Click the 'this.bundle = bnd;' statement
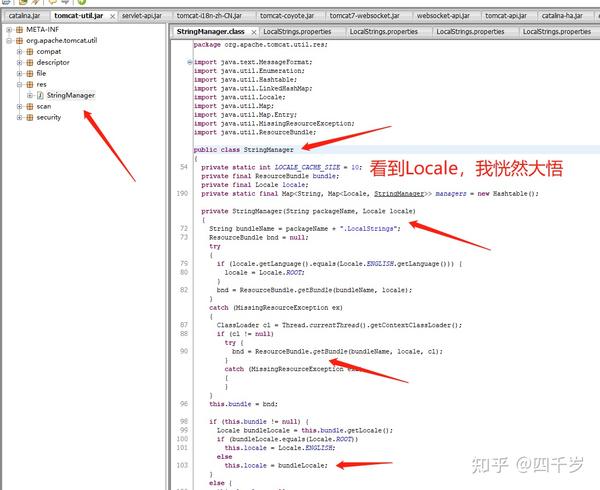 click(x=243, y=404)
